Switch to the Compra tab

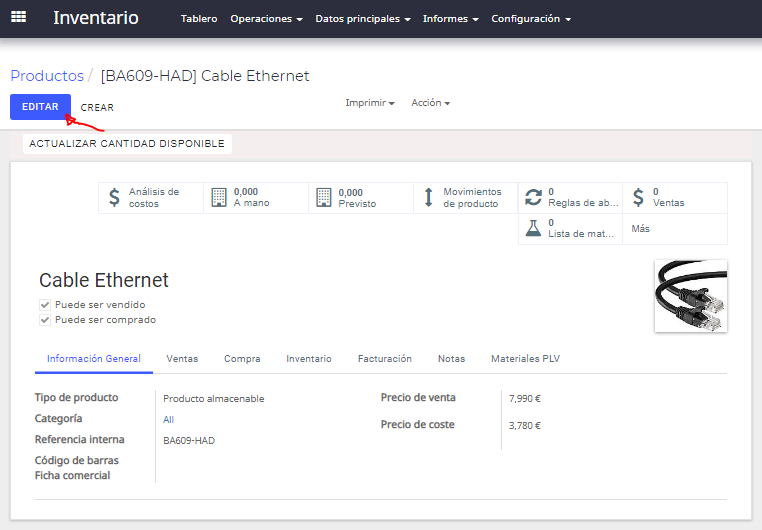pos(242,359)
